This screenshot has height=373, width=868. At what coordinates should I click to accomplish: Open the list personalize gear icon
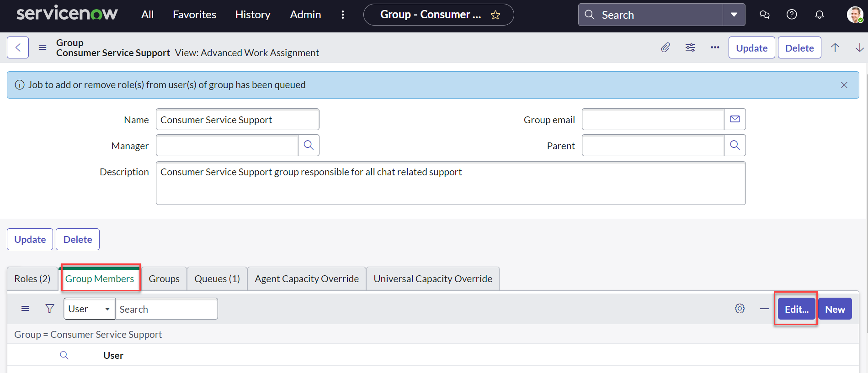coord(740,309)
